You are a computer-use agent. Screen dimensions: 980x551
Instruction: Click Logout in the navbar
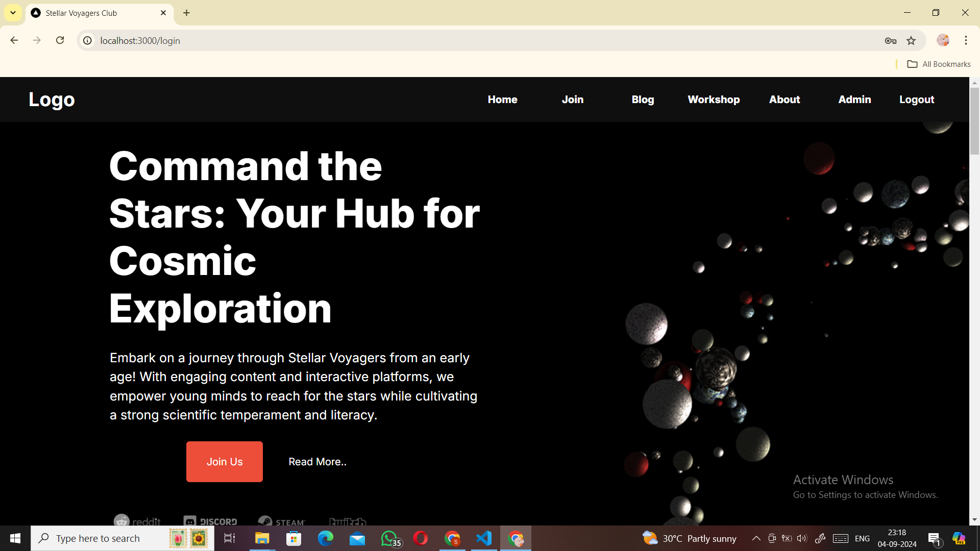click(x=917, y=99)
